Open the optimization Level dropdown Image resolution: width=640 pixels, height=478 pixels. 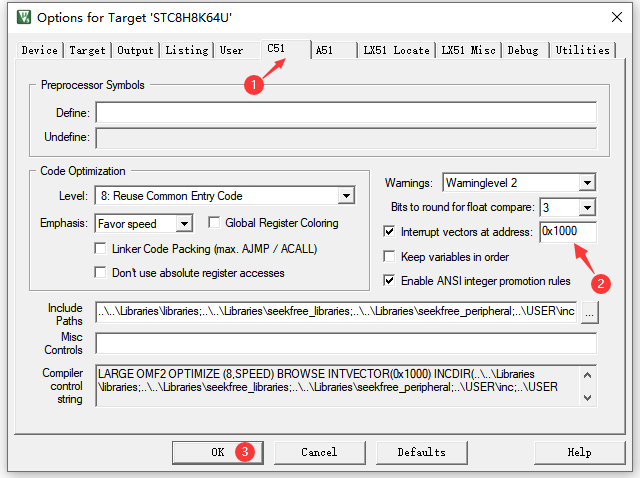point(346,196)
